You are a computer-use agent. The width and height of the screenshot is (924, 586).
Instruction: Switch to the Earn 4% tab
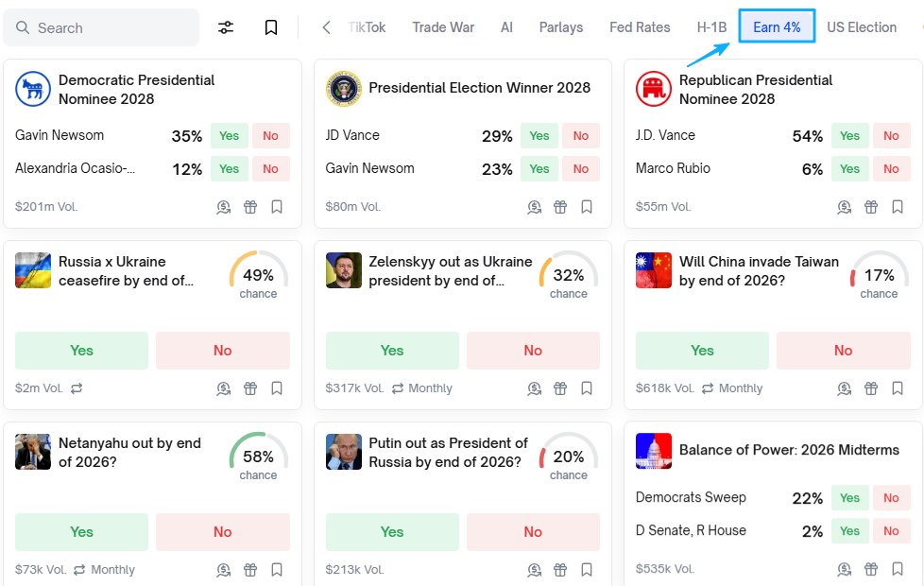tap(777, 27)
